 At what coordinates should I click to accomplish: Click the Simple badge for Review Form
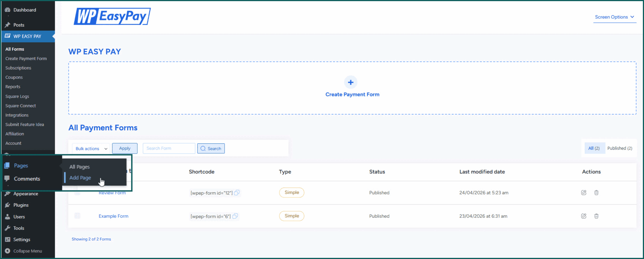tap(292, 192)
